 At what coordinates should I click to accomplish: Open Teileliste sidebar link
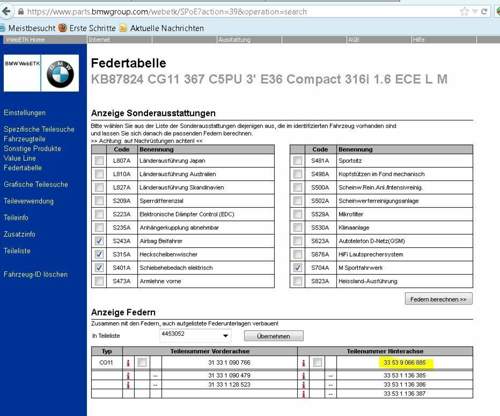pos(17,251)
